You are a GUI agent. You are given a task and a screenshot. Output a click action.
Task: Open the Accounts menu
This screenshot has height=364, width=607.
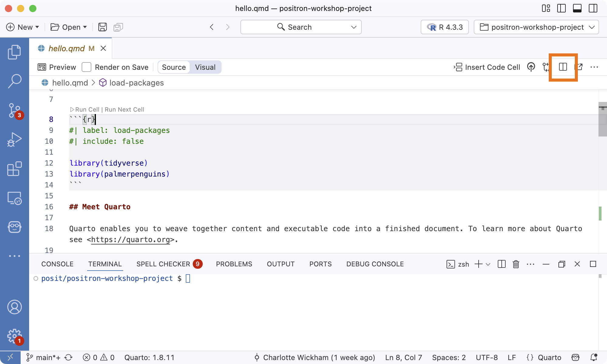coord(14,307)
